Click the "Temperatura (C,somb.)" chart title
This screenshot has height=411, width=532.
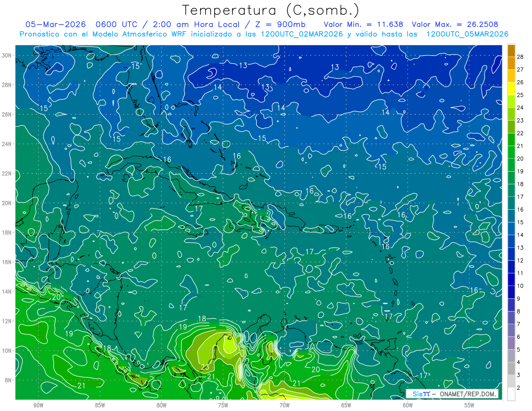[x=271, y=10]
